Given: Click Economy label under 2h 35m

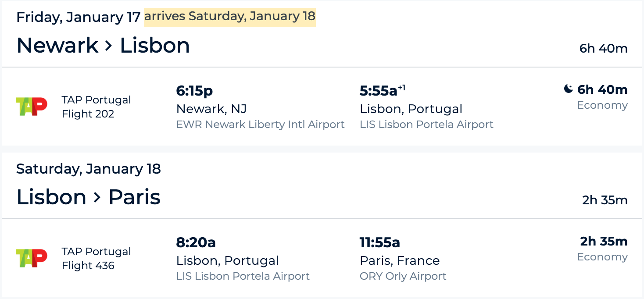Looking at the screenshot, I should pyautogui.click(x=602, y=257).
